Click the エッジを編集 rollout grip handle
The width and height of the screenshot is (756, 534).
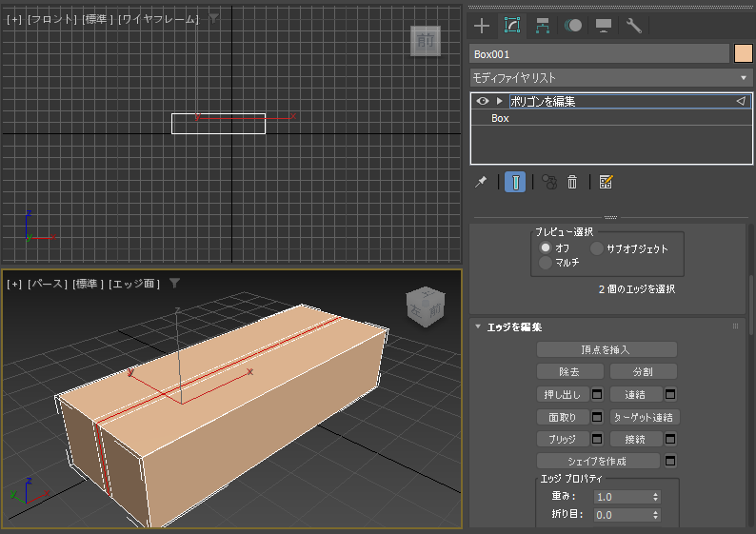click(735, 326)
